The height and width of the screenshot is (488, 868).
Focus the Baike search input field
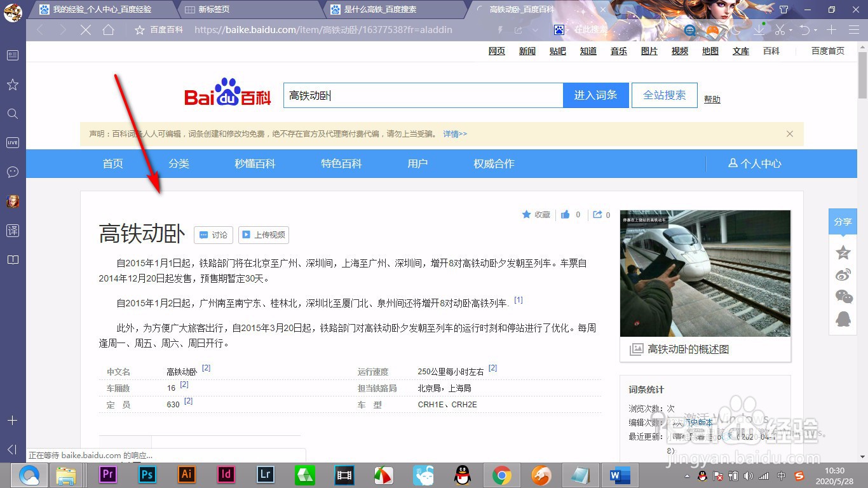(x=423, y=95)
